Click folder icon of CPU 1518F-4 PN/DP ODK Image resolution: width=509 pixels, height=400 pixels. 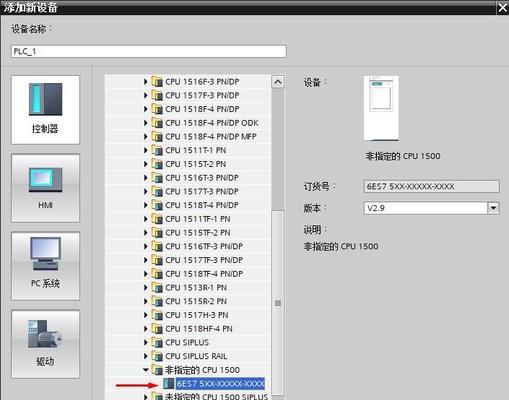click(x=157, y=122)
